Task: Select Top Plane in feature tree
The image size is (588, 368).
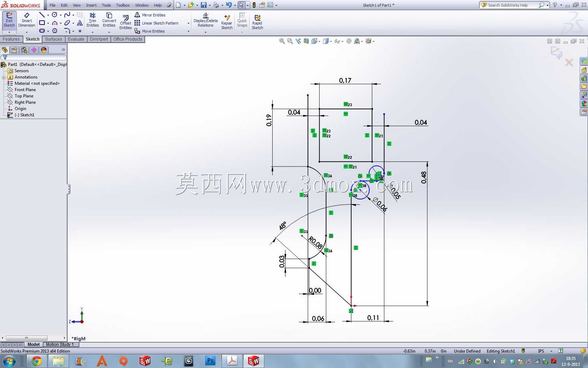Action: point(24,96)
